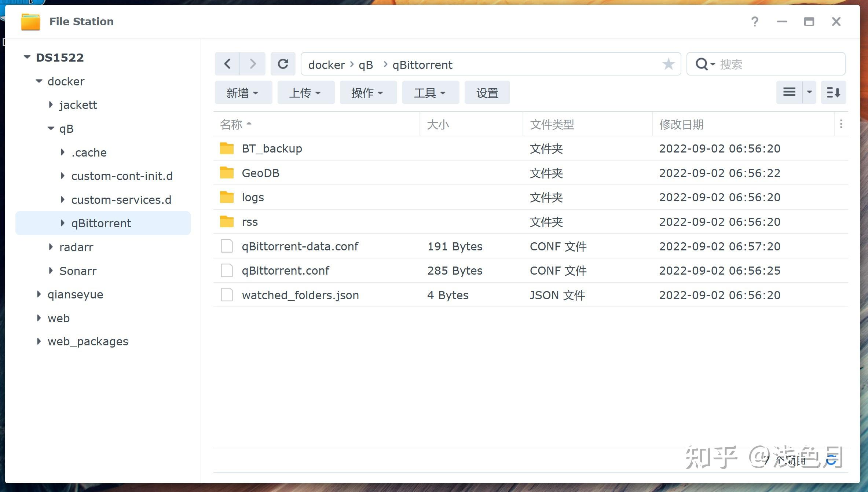
Task: Open the 操作 dropdown menu
Action: (x=368, y=92)
